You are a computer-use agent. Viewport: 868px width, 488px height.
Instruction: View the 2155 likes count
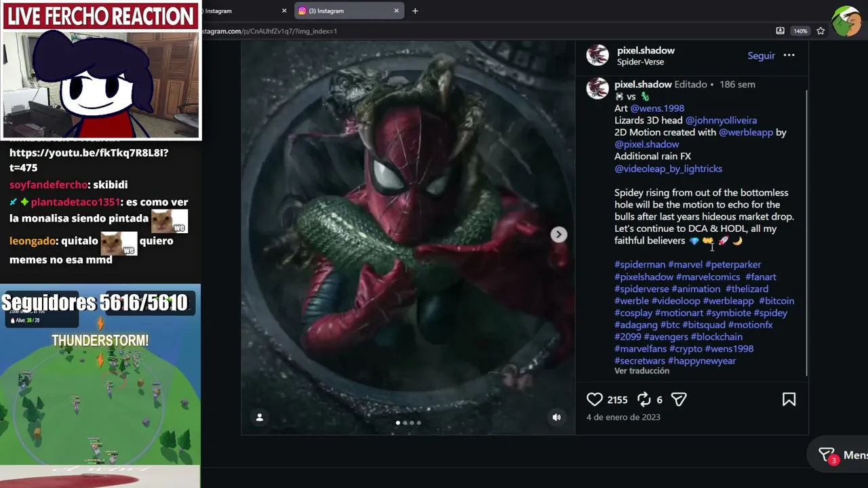tap(617, 400)
